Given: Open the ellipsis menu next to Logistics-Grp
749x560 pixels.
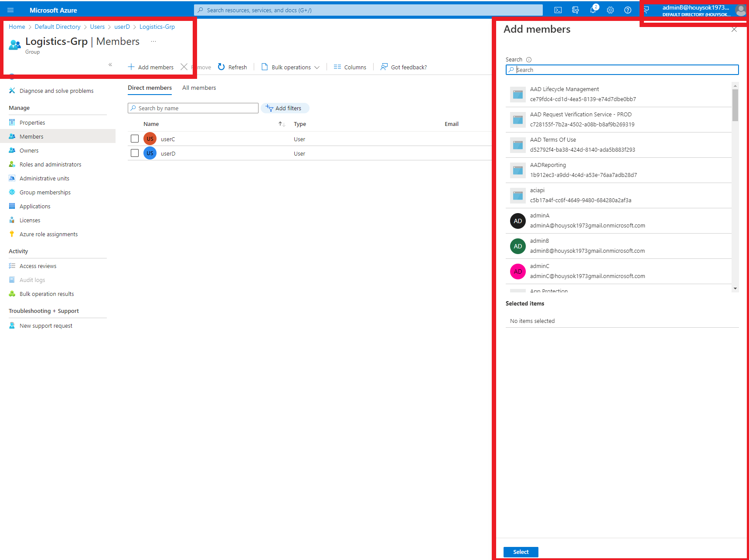Looking at the screenshot, I should coord(153,41).
